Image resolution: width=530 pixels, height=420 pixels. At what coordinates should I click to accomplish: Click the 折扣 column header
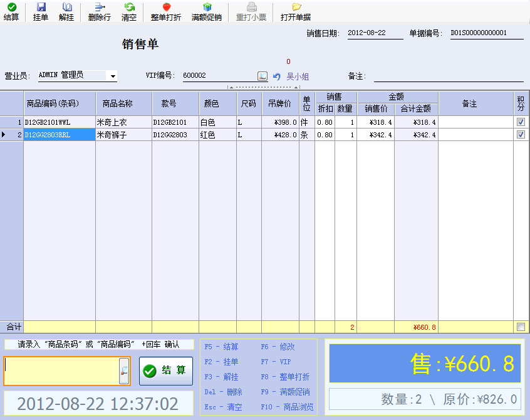click(325, 108)
